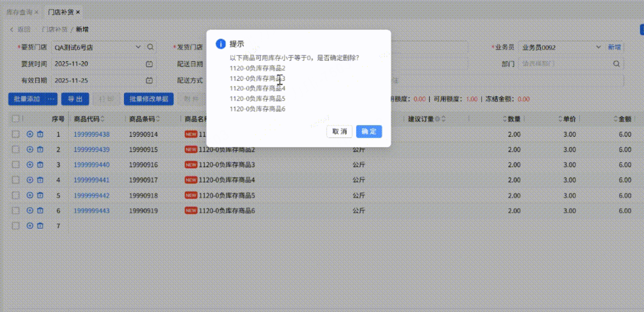Image resolution: width=644 pixels, height=312 pixels.
Task: Click the delete trash icon in row 4
Action: click(40, 180)
